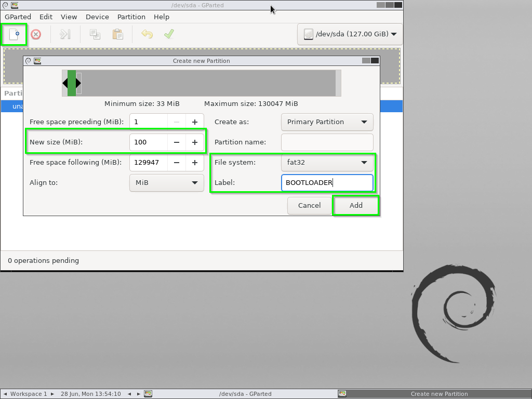Open the Partition menu

coord(131,17)
